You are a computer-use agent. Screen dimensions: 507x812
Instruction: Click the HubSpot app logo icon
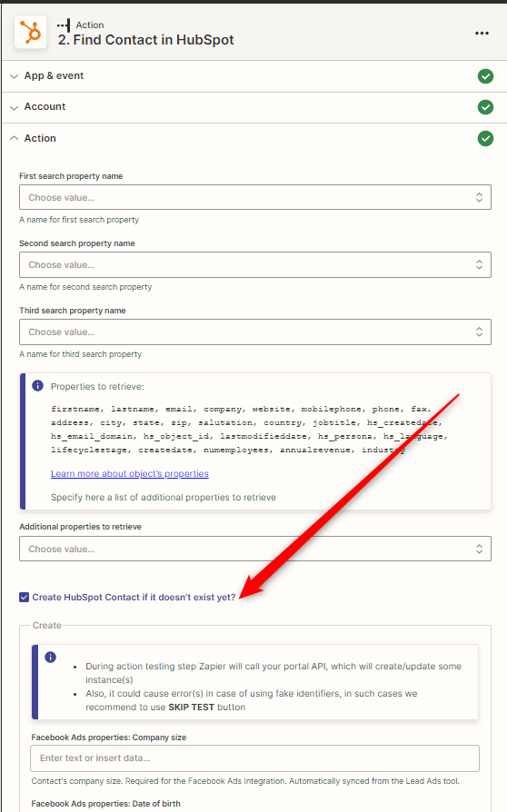pos(31,32)
